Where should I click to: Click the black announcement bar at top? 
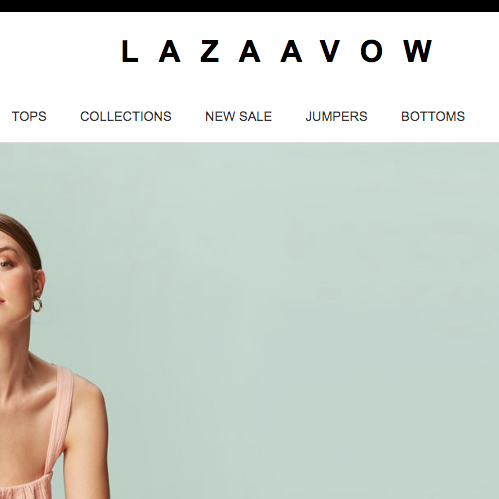click(x=249, y=6)
